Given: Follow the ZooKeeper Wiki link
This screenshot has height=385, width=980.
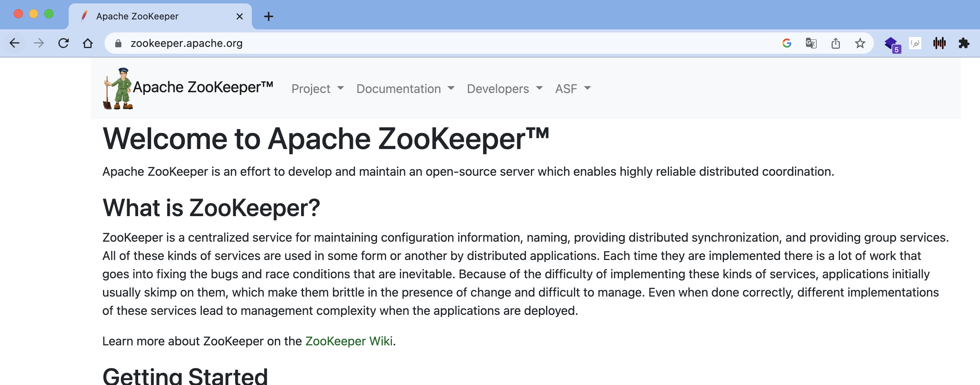Looking at the screenshot, I should coord(349,341).
